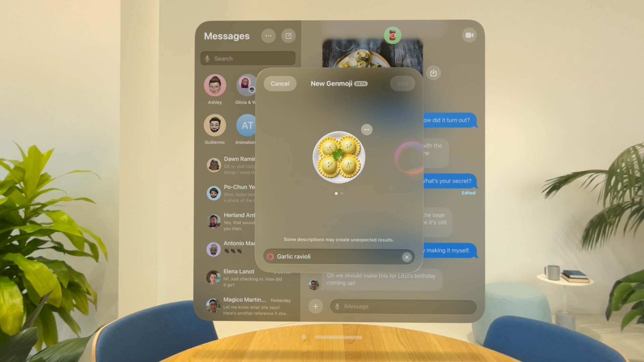Image resolution: width=644 pixels, height=362 pixels.
Task: Expand the Animation group conversation
Action: (x=246, y=128)
